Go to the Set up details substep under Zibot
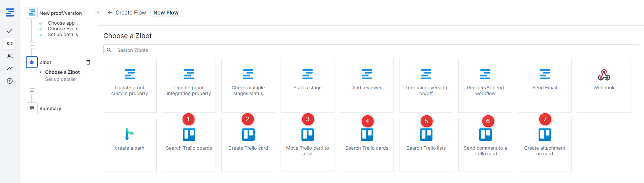644x183 pixels. pyautogui.click(x=60, y=79)
